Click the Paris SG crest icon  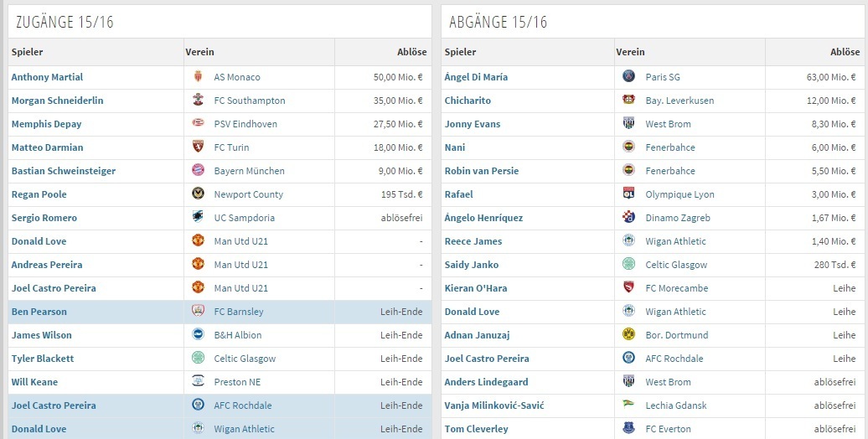coord(629,77)
